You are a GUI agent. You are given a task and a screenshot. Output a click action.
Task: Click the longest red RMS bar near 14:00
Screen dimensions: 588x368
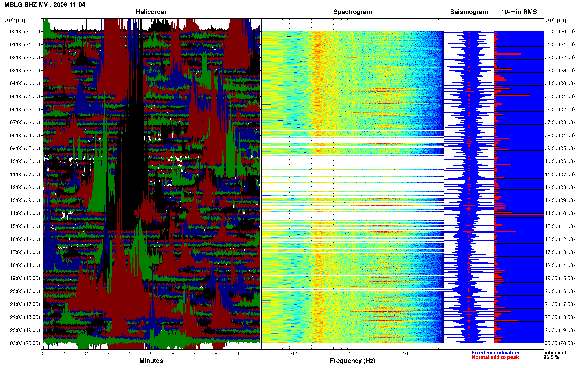[519, 214]
